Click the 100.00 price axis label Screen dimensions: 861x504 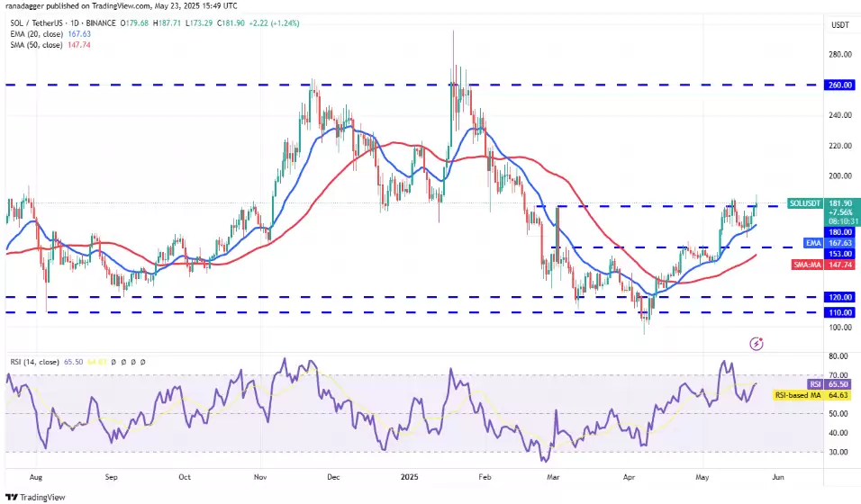pyautogui.click(x=840, y=328)
